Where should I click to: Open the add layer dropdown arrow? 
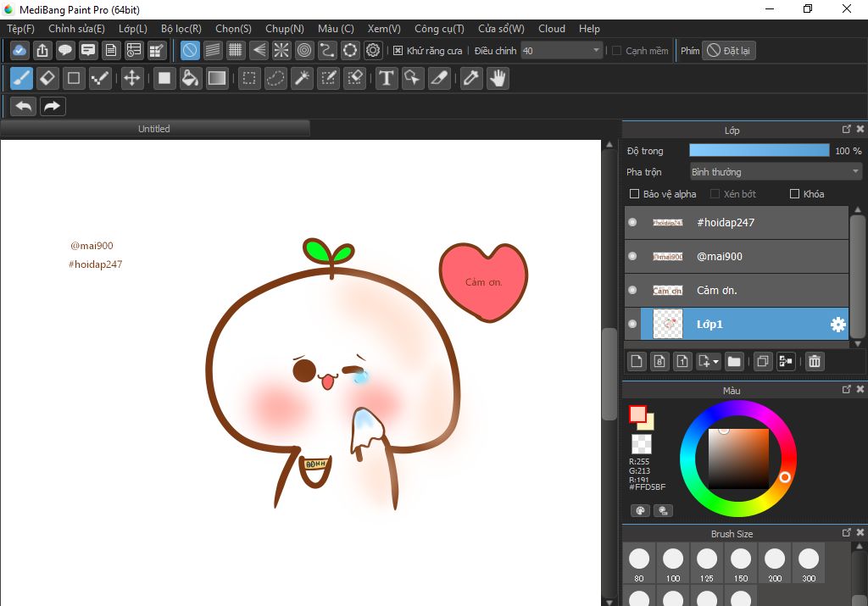point(716,362)
